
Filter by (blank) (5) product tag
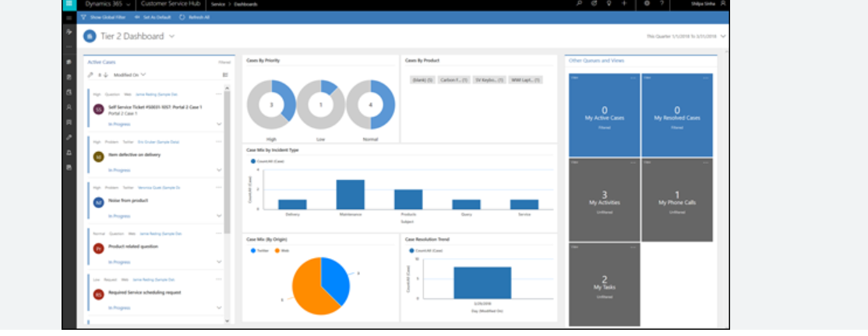422,80
